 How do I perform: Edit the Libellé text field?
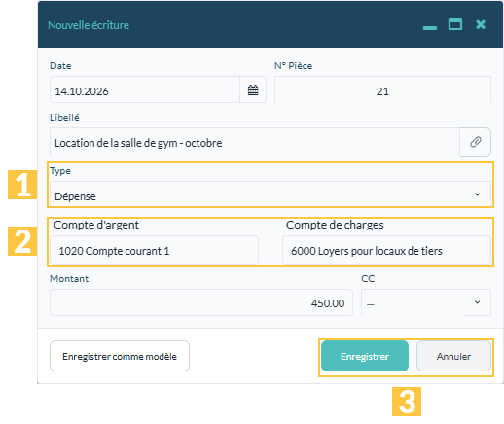click(255, 142)
